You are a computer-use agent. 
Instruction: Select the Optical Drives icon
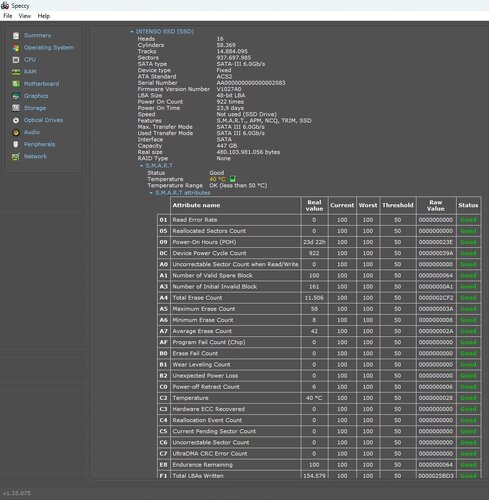[16, 120]
